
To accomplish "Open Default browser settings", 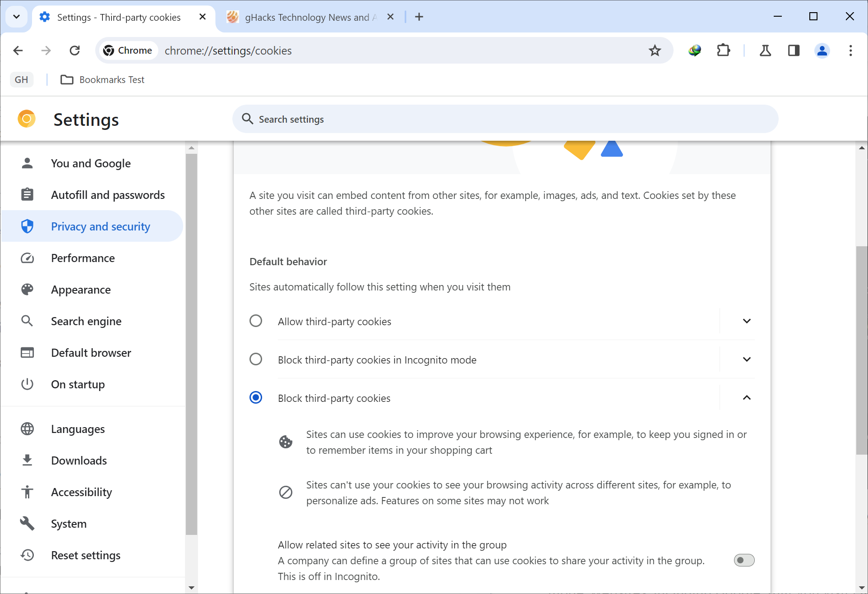I will pyautogui.click(x=92, y=353).
